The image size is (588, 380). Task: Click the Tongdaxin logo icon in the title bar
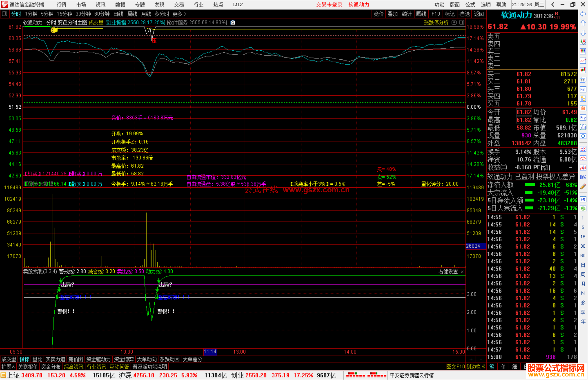coord(4,4)
